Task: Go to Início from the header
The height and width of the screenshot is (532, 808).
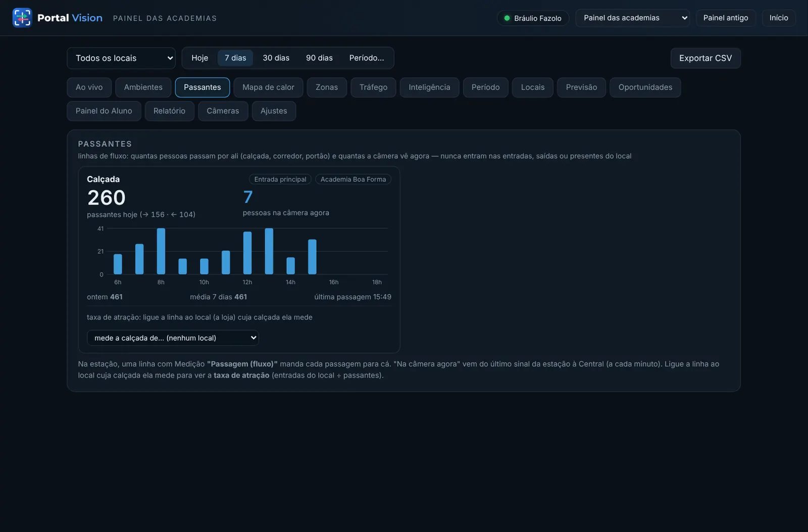Action: pyautogui.click(x=779, y=18)
